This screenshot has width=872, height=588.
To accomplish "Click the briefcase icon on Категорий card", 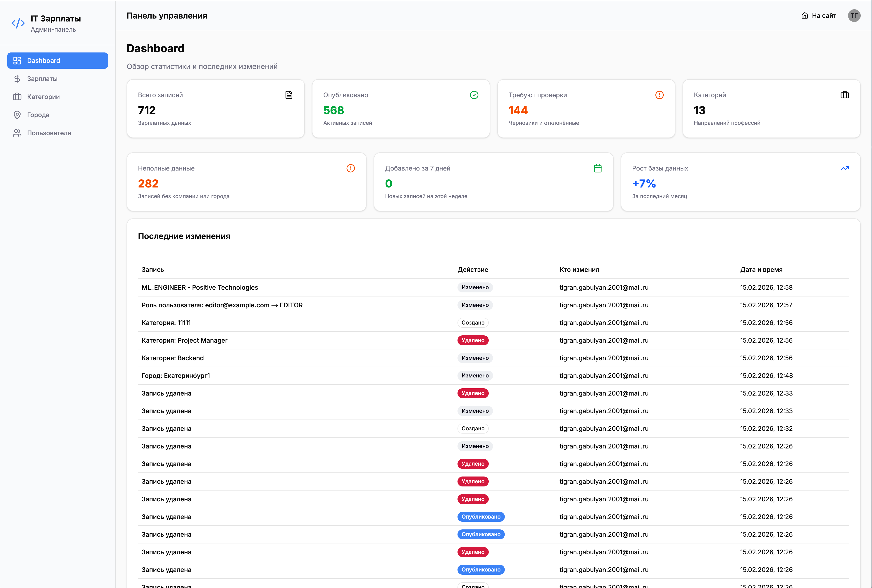I will pyautogui.click(x=845, y=95).
